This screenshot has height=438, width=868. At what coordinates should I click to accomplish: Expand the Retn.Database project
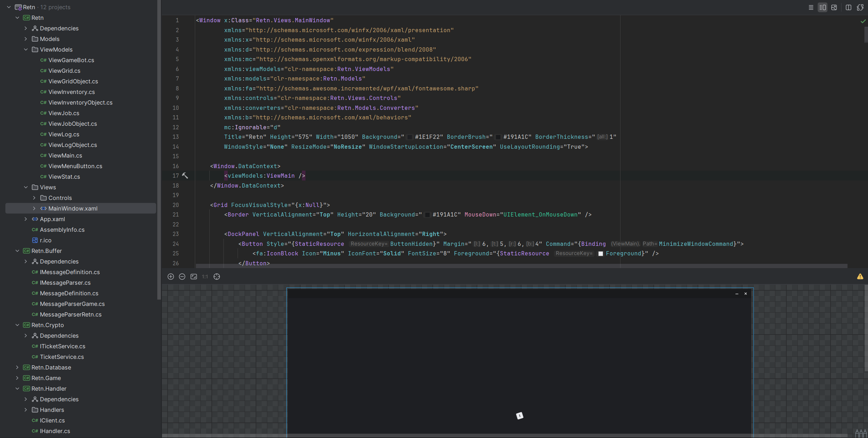[17, 367]
